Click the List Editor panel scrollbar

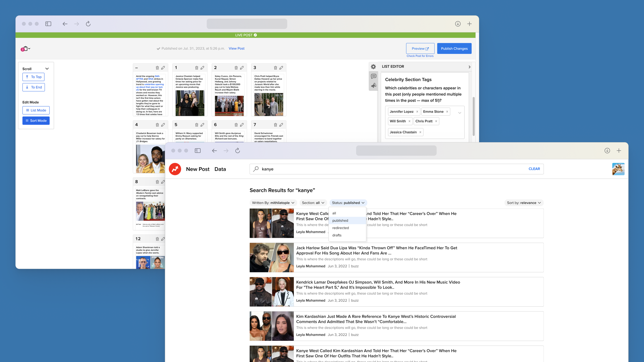(473, 116)
